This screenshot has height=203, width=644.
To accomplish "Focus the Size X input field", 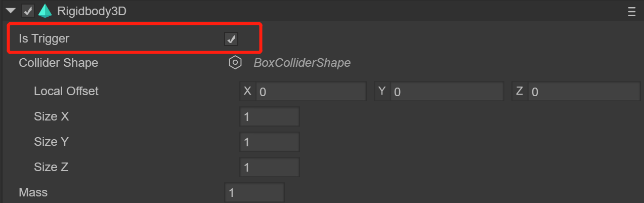I will (x=270, y=116).
